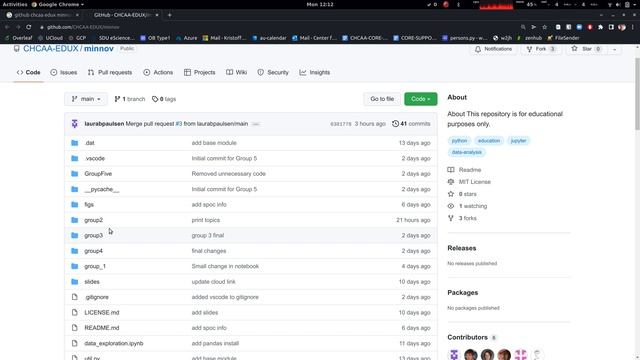Expand the green Code download dropdown
The width and height of the screenshot is (640, 360).
(420, 99)
